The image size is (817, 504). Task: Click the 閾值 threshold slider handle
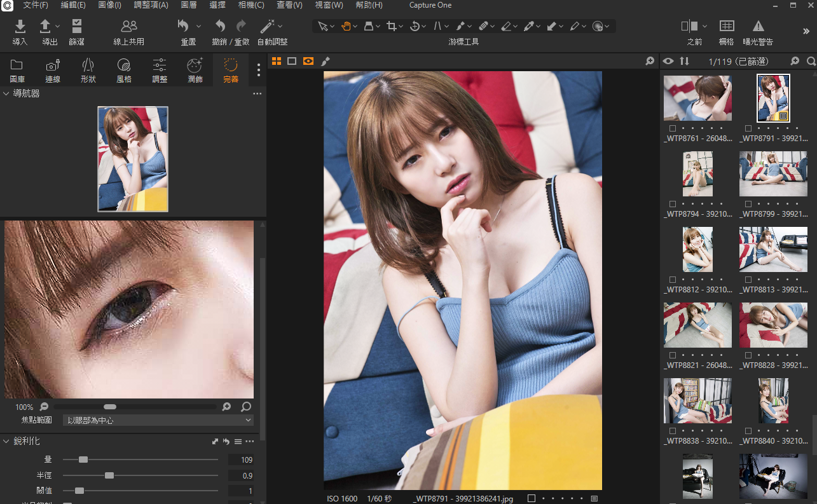point(79,491)
